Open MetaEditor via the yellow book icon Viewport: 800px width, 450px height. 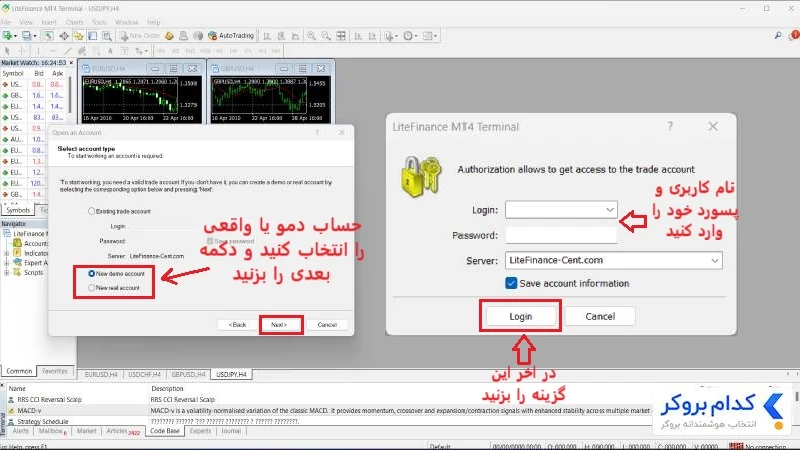click(x=169, y=36)
